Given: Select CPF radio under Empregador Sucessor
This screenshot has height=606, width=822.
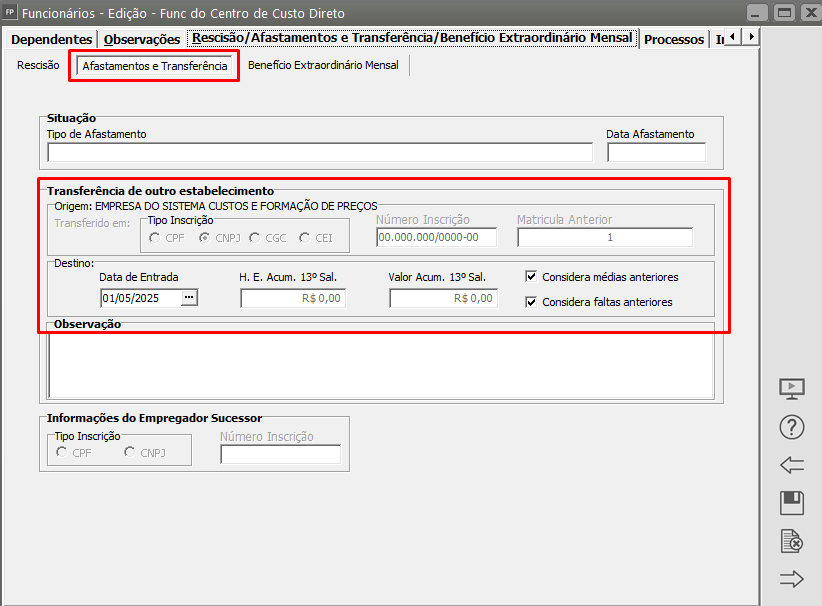Looking at the screenshot, I should (62, 452).
